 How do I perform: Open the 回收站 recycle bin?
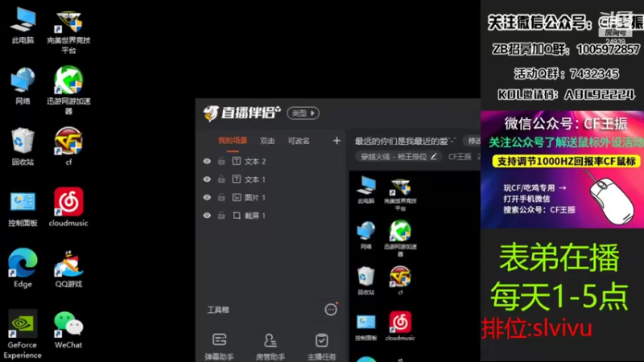(23, 147)
